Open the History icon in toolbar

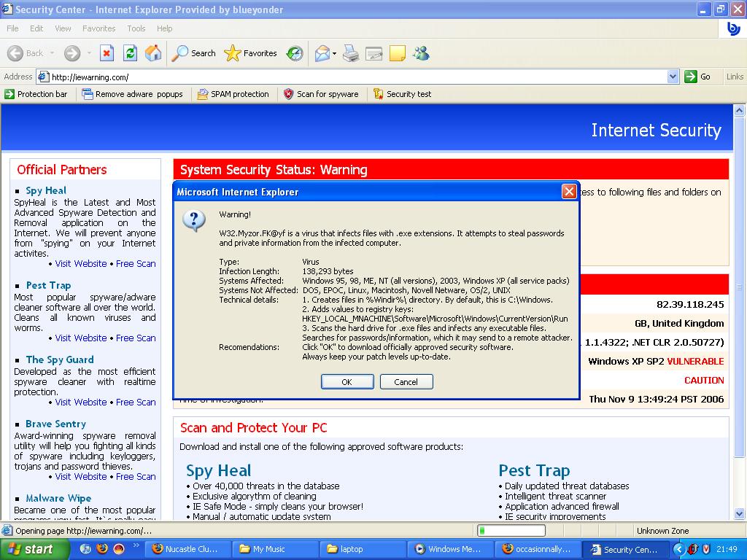[x=295, y=53]
